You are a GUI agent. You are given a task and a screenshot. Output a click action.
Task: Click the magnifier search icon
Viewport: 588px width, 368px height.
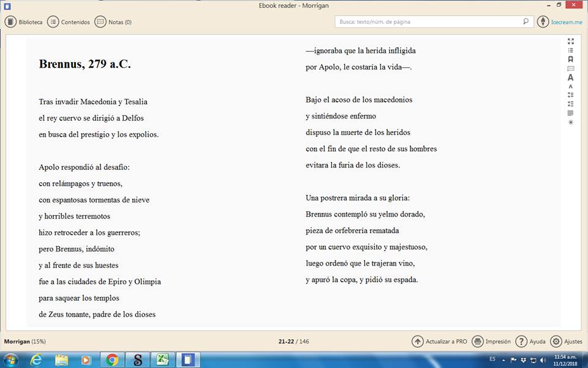(x=526, y=21)
